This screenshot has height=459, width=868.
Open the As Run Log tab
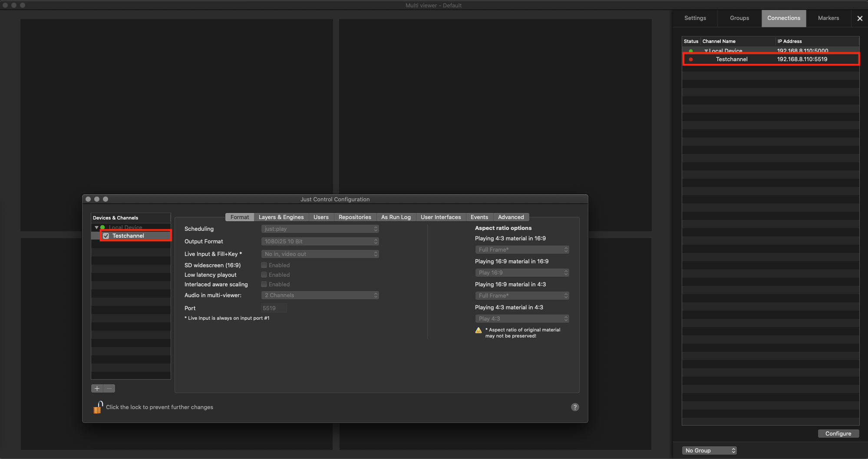396,217
